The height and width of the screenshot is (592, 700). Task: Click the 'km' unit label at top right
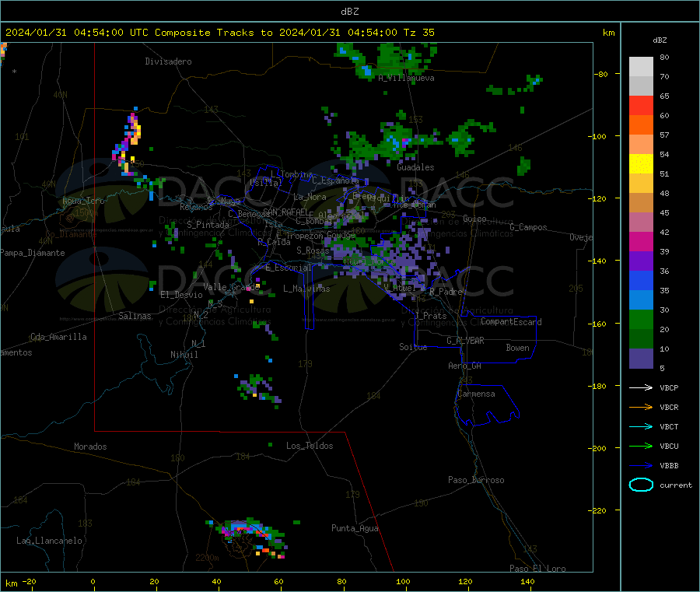pos(608,33)
